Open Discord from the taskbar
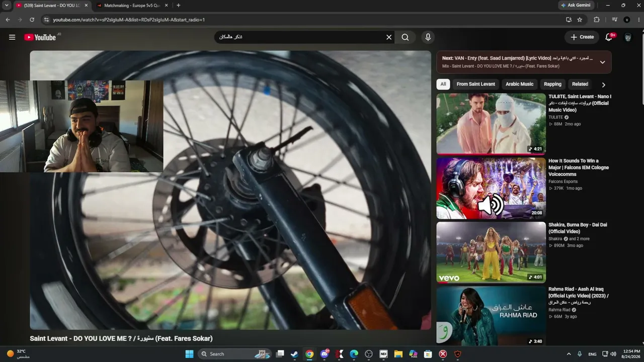 [325, 354]
